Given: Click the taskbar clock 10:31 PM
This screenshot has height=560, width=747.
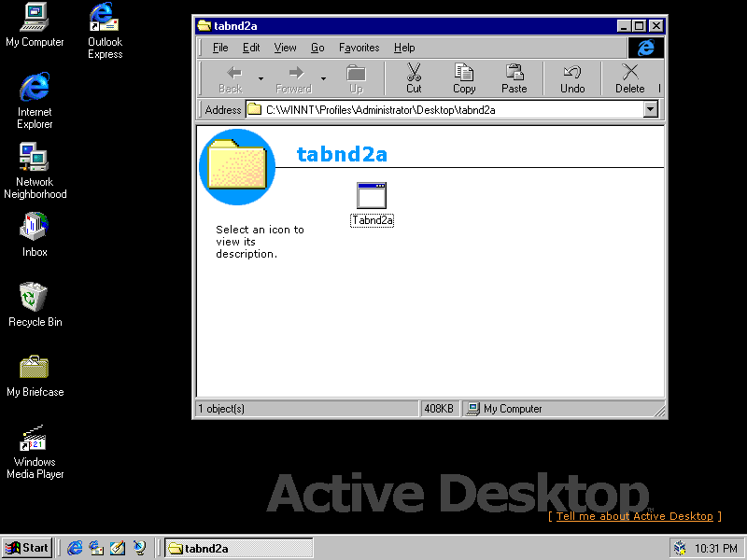Looking at the screenshot, I should pos(715,549).
